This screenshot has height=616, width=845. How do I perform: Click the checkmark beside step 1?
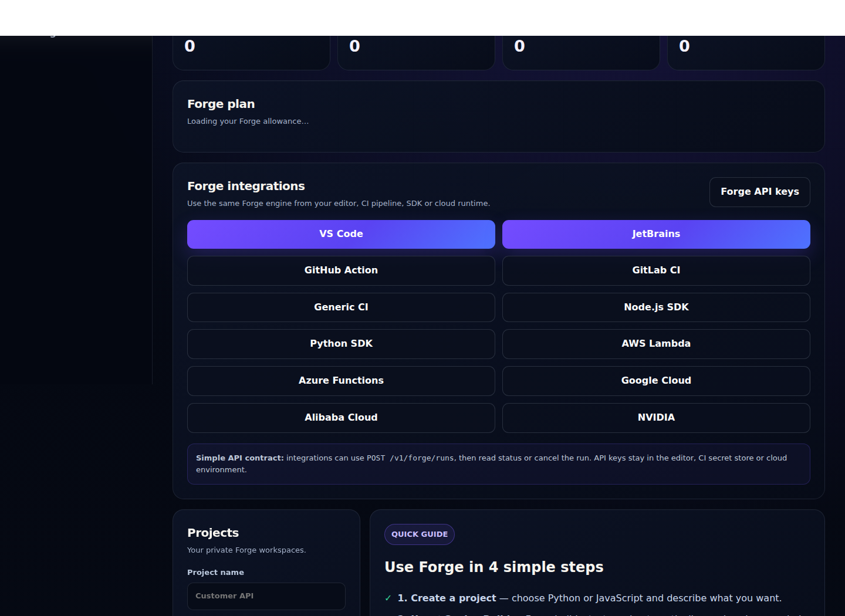(388, 598)
